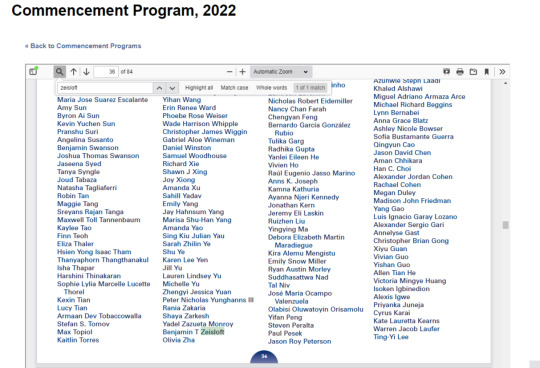
Task: Click the name Yadel Zazueta Monroy
Action: click(x=198, y=324)
